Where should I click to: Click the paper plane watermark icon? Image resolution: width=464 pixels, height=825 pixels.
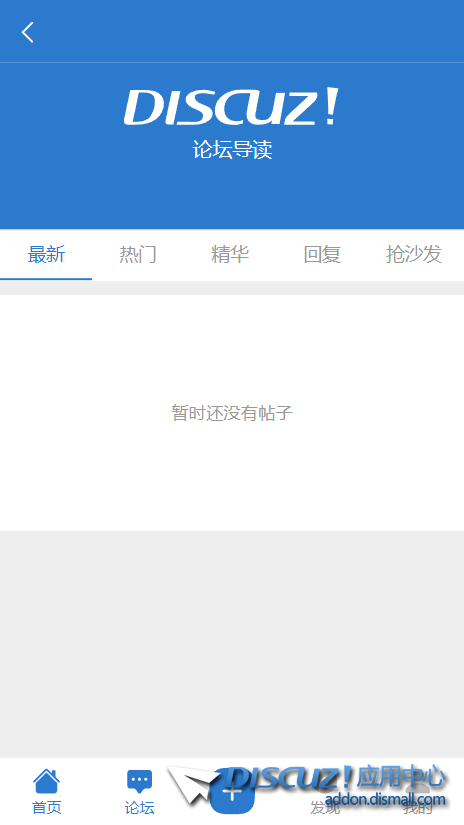point(193,785)
